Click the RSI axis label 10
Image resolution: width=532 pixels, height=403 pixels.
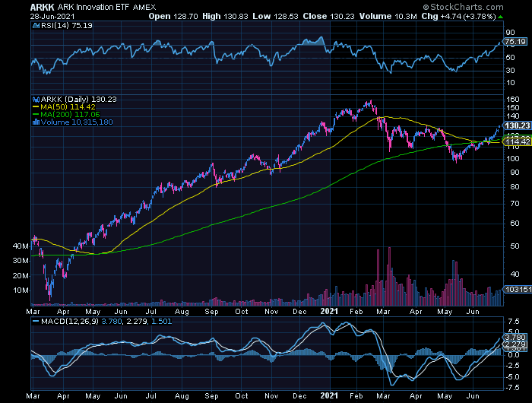(x=510, y=83)
